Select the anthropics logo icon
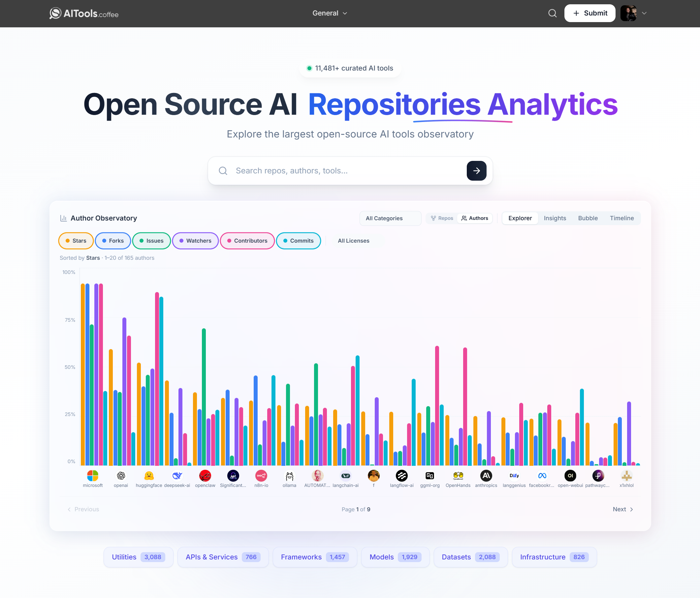The height and width of the screenshot is (598, 700). tap(486, 475)
